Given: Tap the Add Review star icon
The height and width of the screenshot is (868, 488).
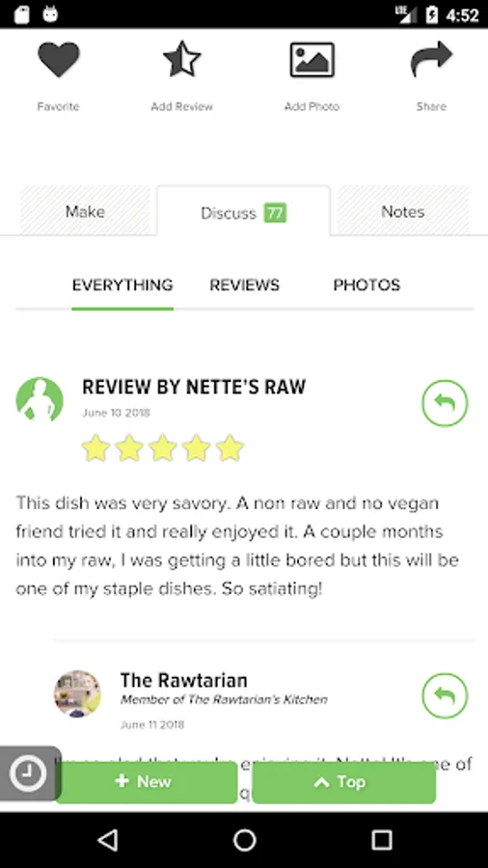Looking at the screenshot, I should tap(181, 60).
